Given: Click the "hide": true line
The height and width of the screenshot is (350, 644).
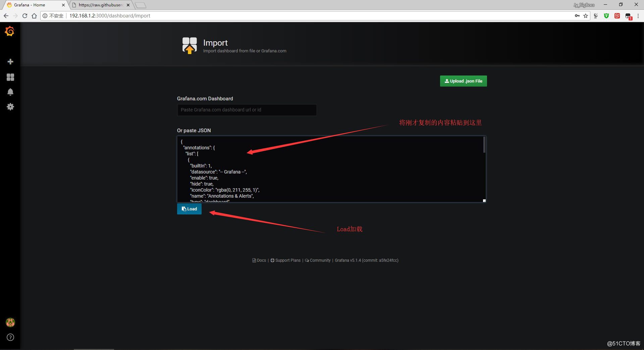Looking at the screenshot, I should pyautogui.click(x=202, y=184).
